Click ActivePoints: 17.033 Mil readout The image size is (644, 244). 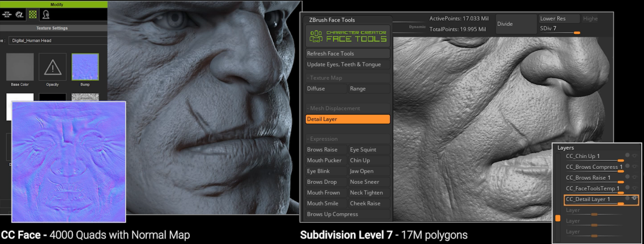459,18
